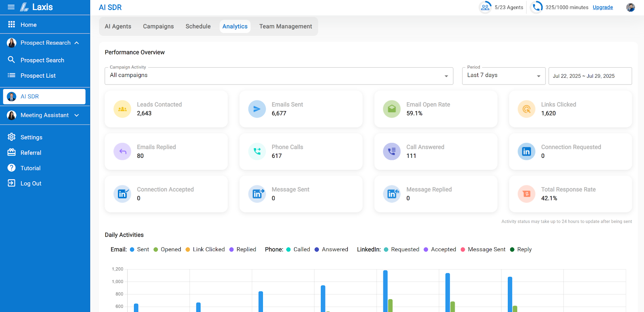Click the Emails Replied arrow icon
Screen dimensions: 644x312
(x=122, y=151)
